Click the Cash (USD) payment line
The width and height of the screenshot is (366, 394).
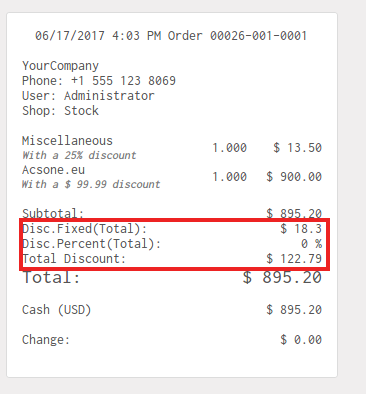tap(172, 310)
